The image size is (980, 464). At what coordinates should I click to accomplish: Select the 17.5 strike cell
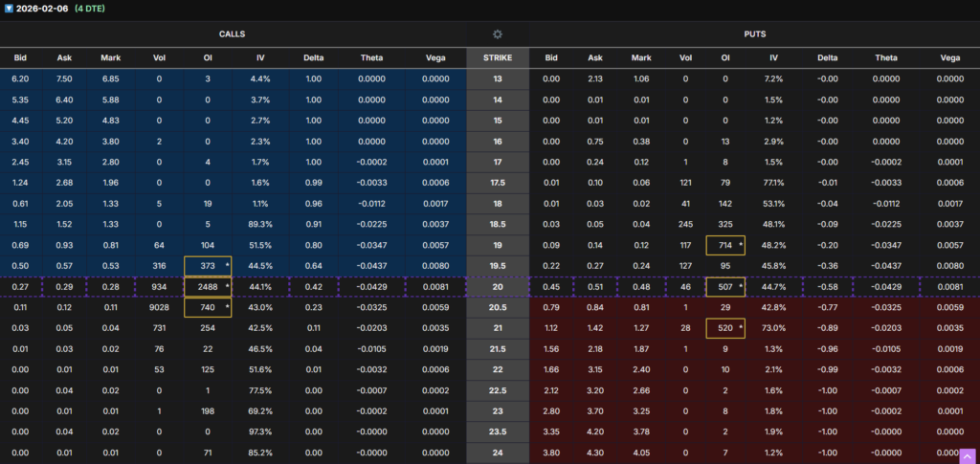click(497, 183)
